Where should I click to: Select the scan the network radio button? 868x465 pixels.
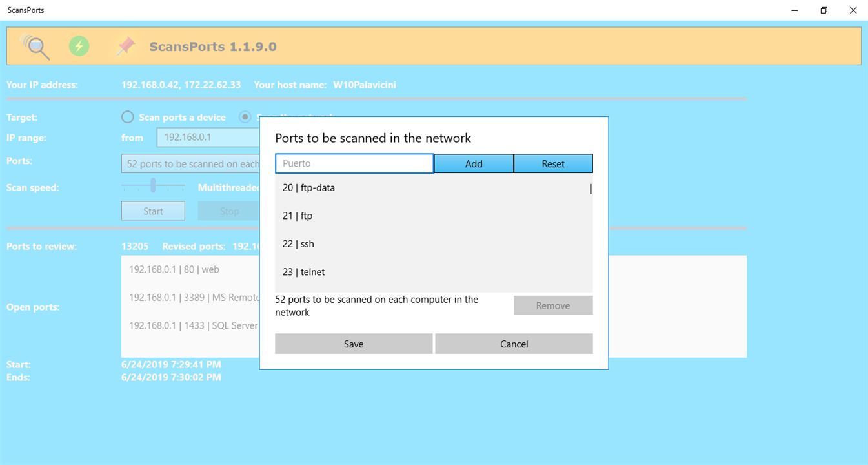tap(245, 118)
